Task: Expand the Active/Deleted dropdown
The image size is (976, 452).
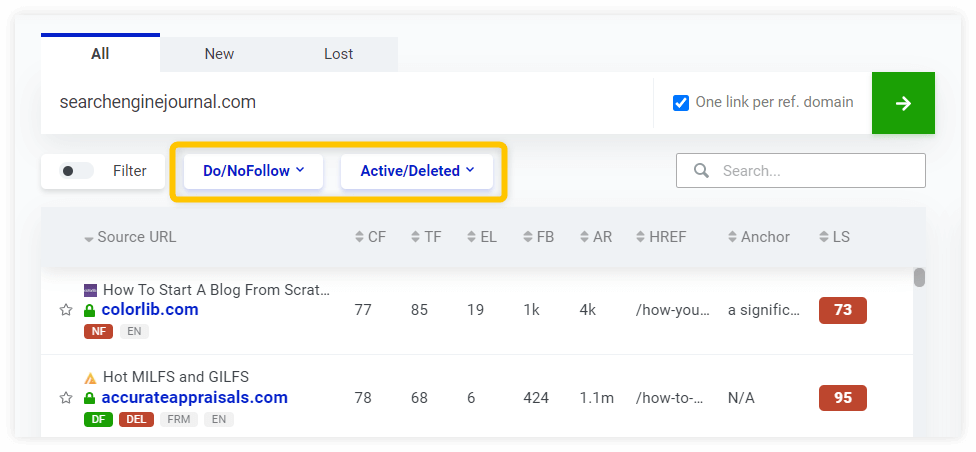Action: tap(417, 171)
